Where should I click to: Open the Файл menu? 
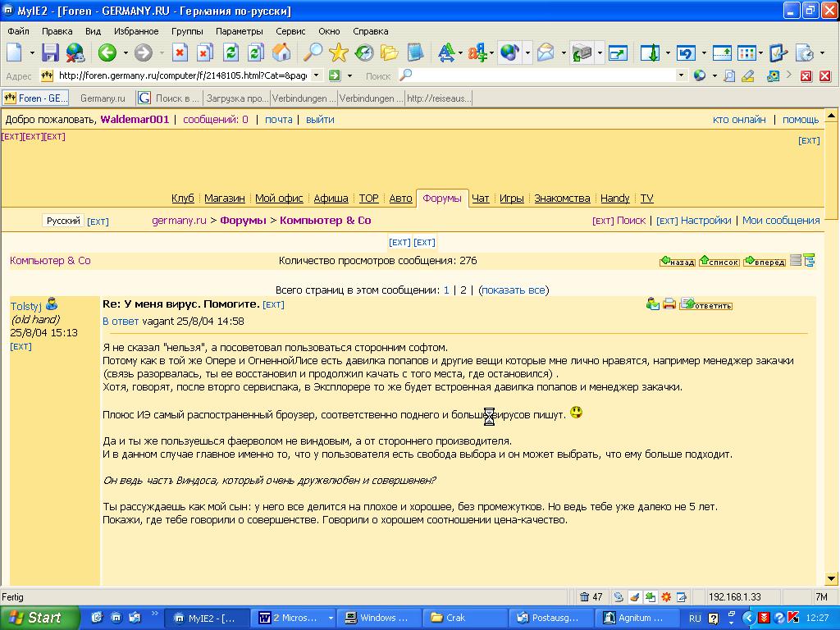[x=18, y=31]
